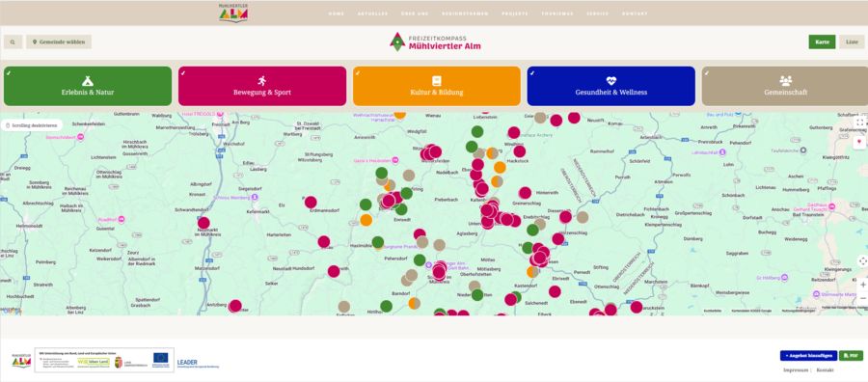Select green marker near Pehersdorf

[420, 259]
